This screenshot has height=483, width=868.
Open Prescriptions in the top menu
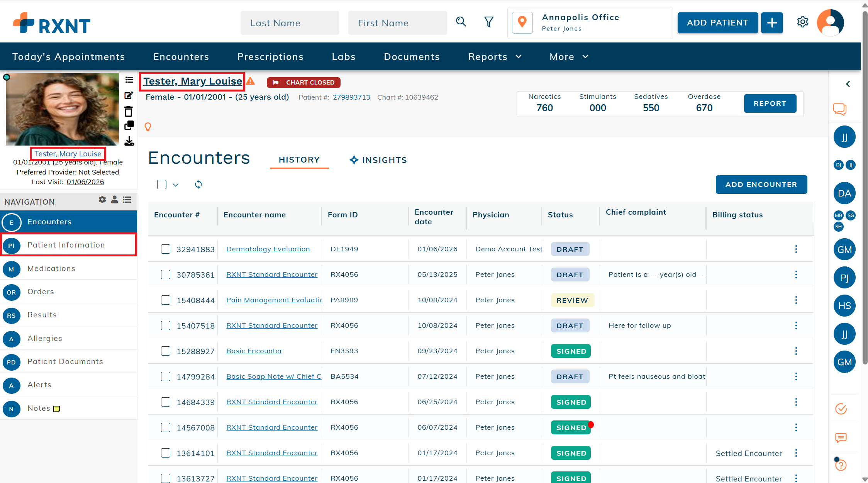[x=270, y=57]
